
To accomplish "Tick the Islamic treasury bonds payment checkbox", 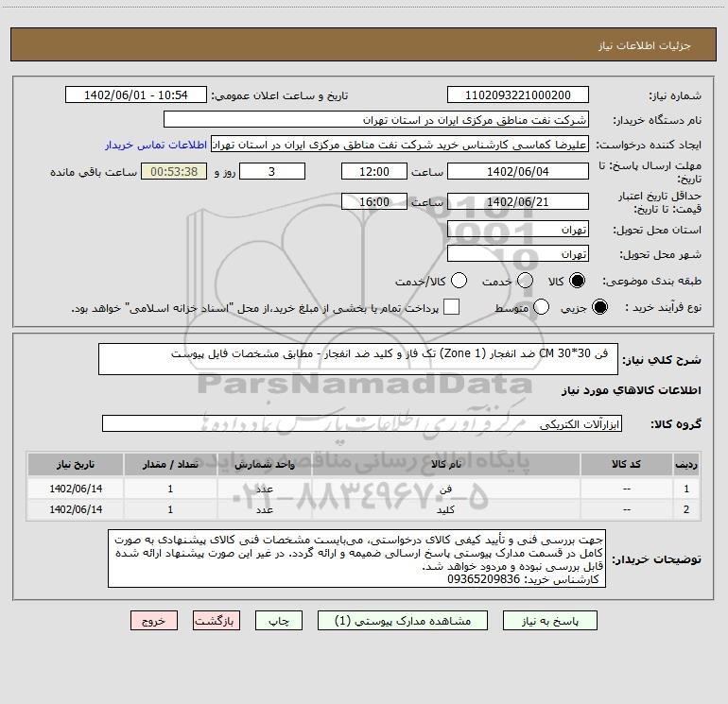I will pos(451,307).
